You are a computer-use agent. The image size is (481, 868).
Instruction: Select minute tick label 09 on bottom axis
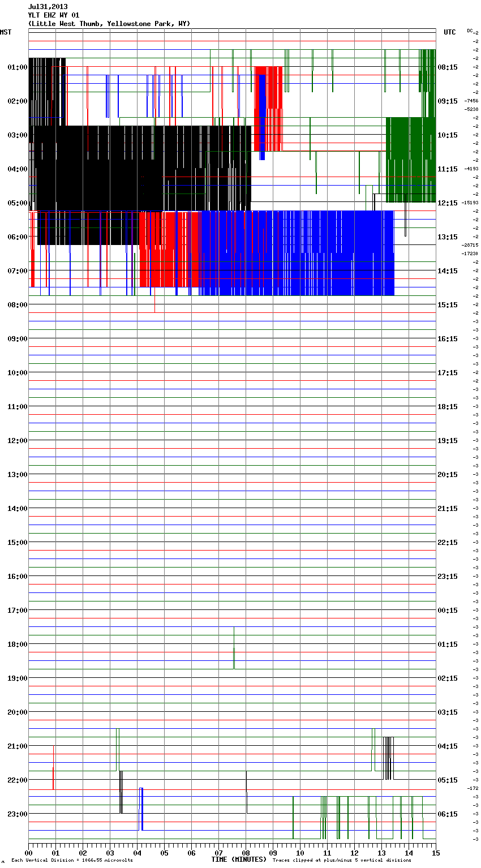(273, 853)
